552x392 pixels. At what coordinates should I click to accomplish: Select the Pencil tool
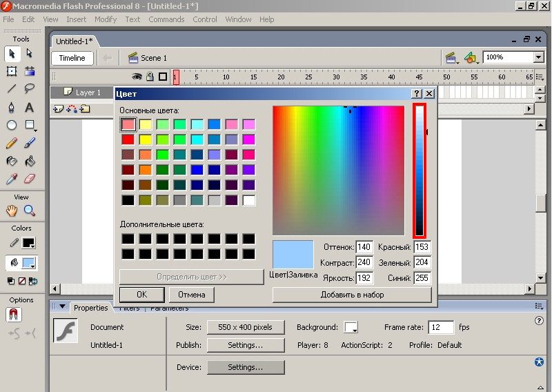pyautogui.click(x=12, y=143)
